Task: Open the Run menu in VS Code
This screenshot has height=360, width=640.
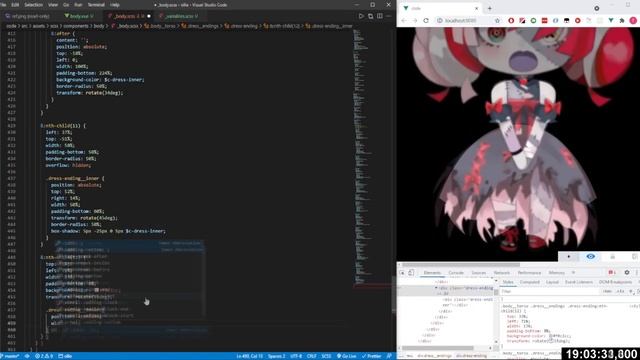Action: pos(78,5)
